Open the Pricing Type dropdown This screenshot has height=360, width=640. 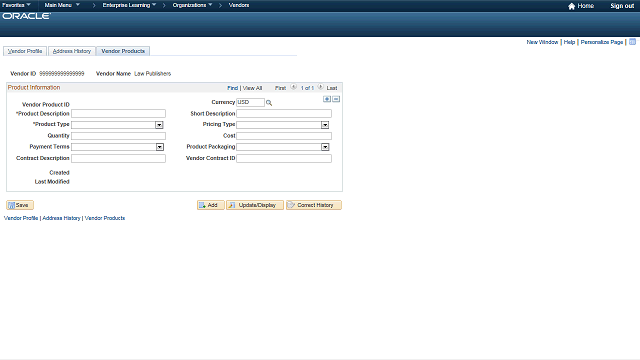(325, 125)
